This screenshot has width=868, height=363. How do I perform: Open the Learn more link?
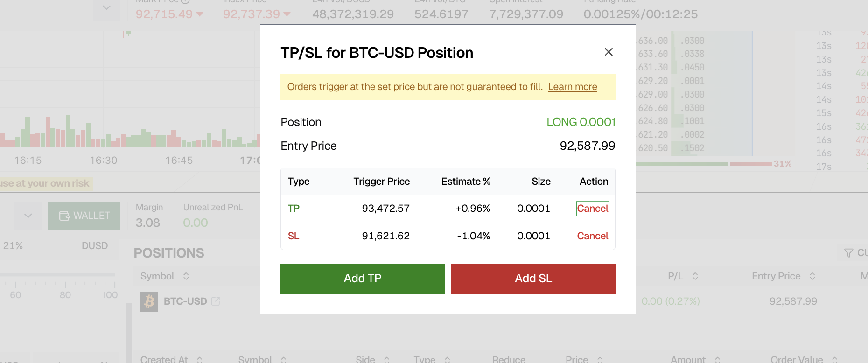pyautogui.click(x=573, y=87)
